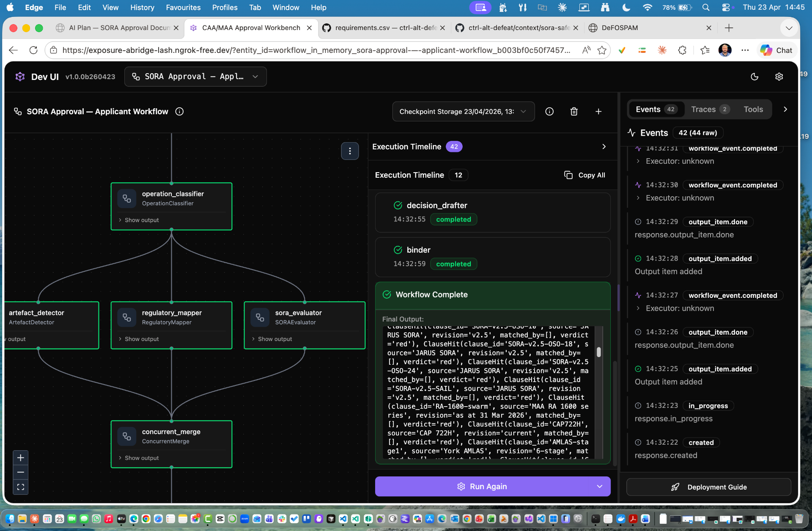
Task: Open Deployment Guide
Action: click(x=708, y=487)
